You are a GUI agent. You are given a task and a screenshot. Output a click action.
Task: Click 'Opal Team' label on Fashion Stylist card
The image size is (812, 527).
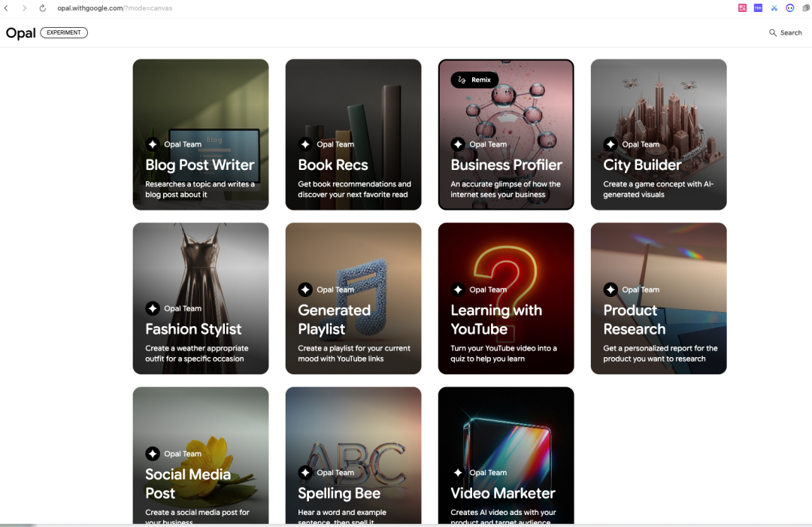(x=183, y=308)
